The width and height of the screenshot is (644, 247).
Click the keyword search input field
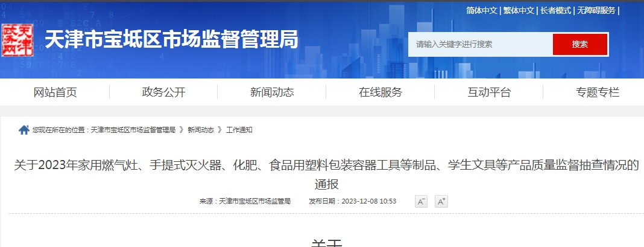(480, 44)
